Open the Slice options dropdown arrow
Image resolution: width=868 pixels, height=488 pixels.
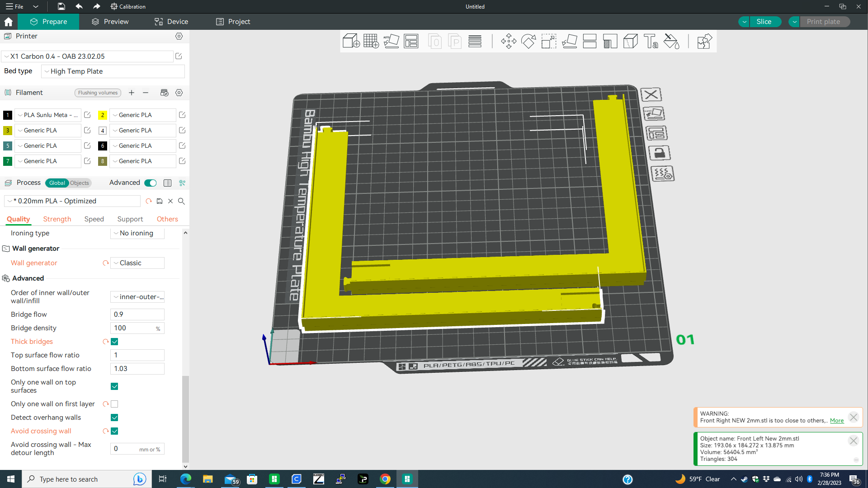click(744, 22)
